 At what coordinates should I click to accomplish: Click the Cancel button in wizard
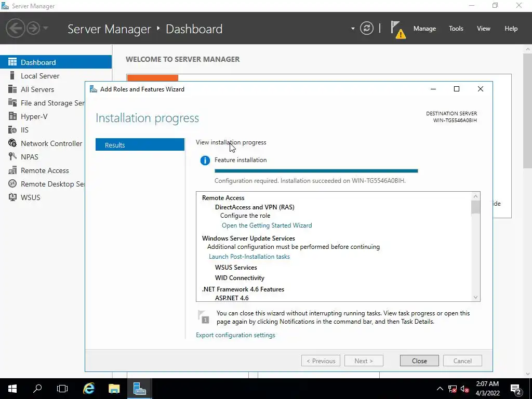tap(462, 361)
